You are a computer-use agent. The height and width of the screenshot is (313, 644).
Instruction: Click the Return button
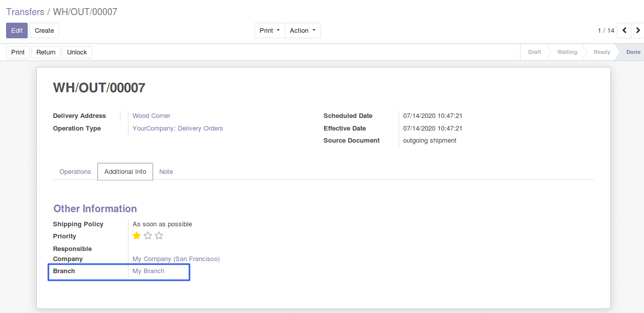(46, 52)
